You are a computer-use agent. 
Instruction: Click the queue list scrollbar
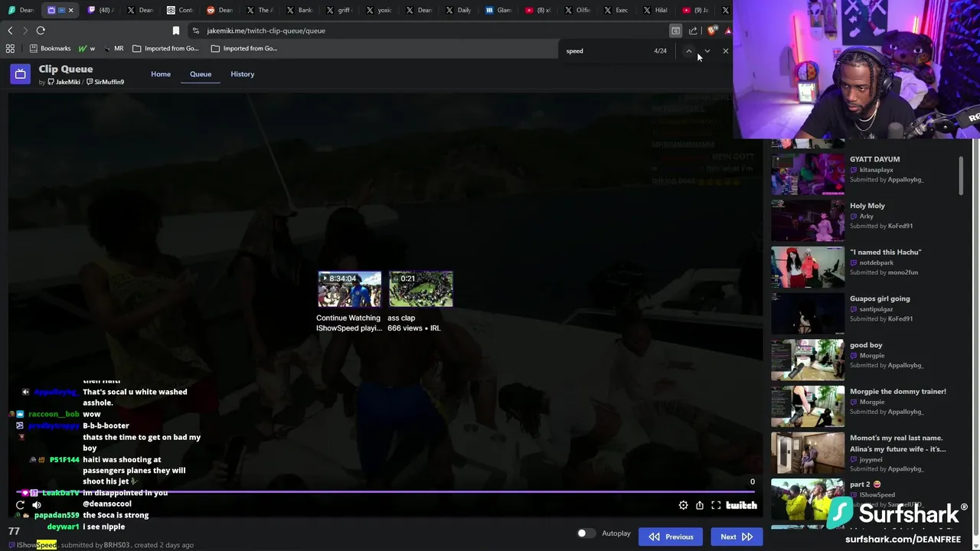961,175
